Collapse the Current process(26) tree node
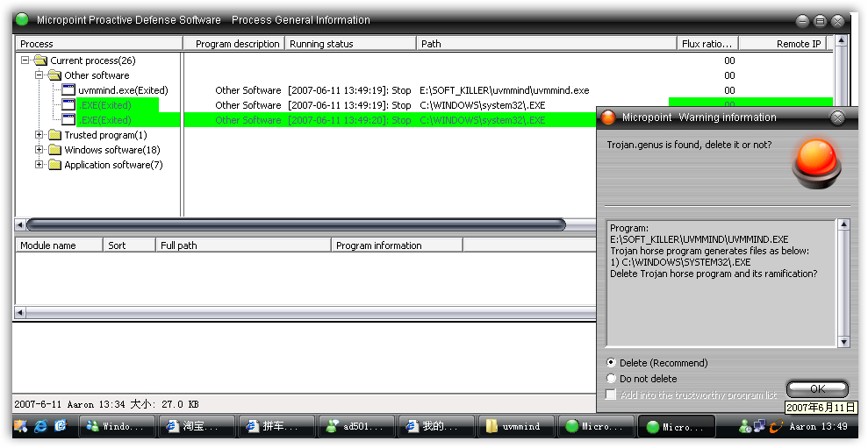Screen dimensions: 868x448 (x=25, y=60)
